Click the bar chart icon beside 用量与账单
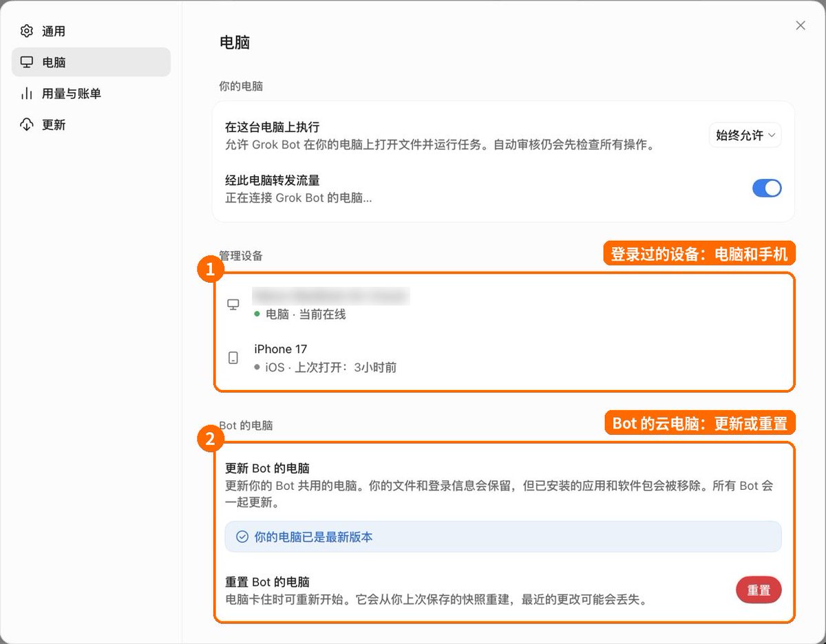 (x=27, y=93)
